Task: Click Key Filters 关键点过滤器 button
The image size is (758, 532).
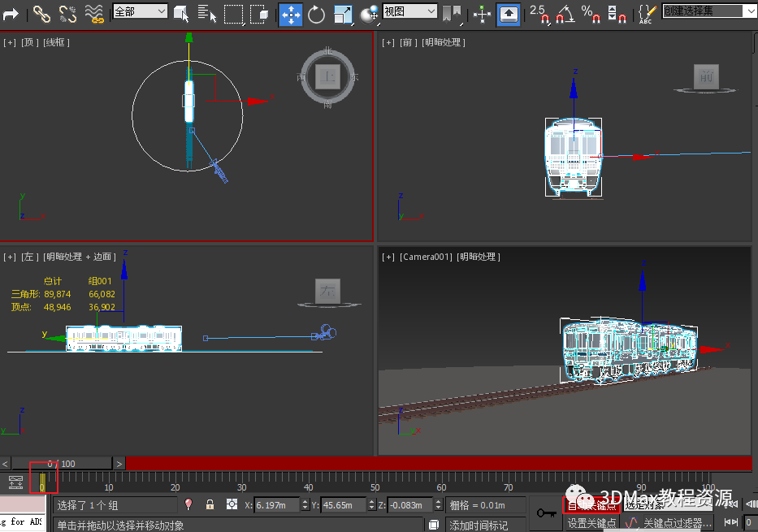Action: [x=677, y=523]
